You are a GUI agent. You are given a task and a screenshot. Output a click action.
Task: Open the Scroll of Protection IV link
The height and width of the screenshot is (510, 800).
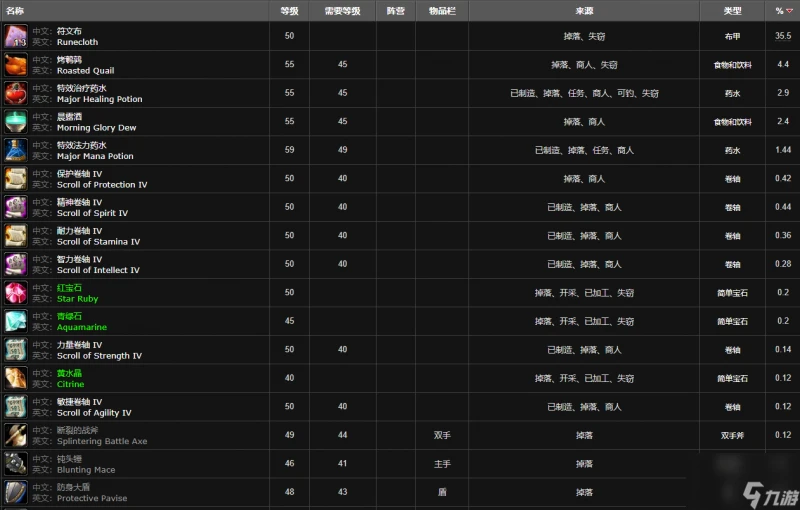point(102,185)
